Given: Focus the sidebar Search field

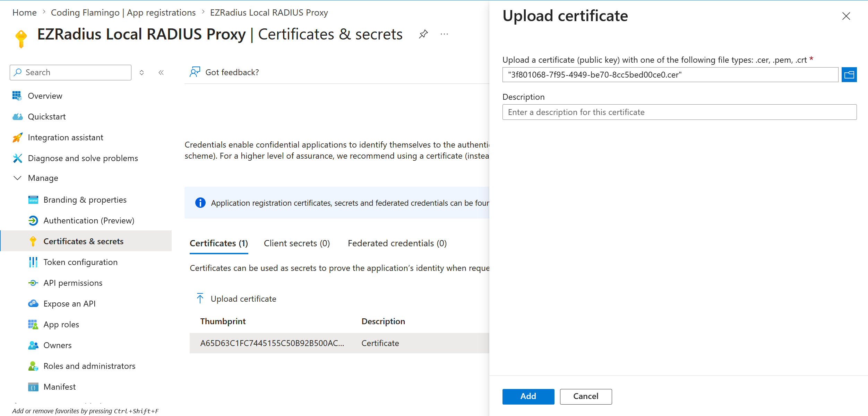Looking at the screenshot, I should 70,72.
